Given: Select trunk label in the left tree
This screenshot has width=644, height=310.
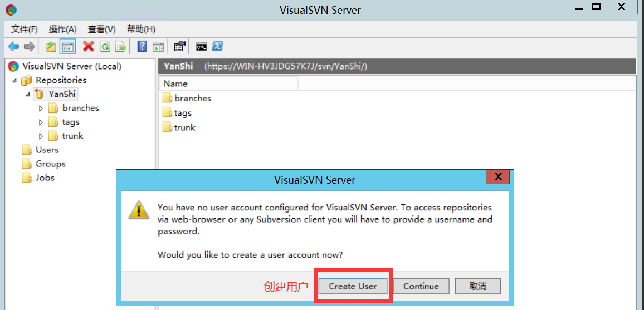Looking at the screenshot, I should point(72,136).
